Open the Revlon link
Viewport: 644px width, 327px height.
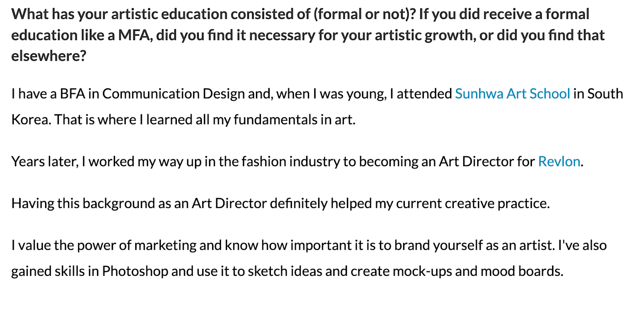tap(559, 162)
